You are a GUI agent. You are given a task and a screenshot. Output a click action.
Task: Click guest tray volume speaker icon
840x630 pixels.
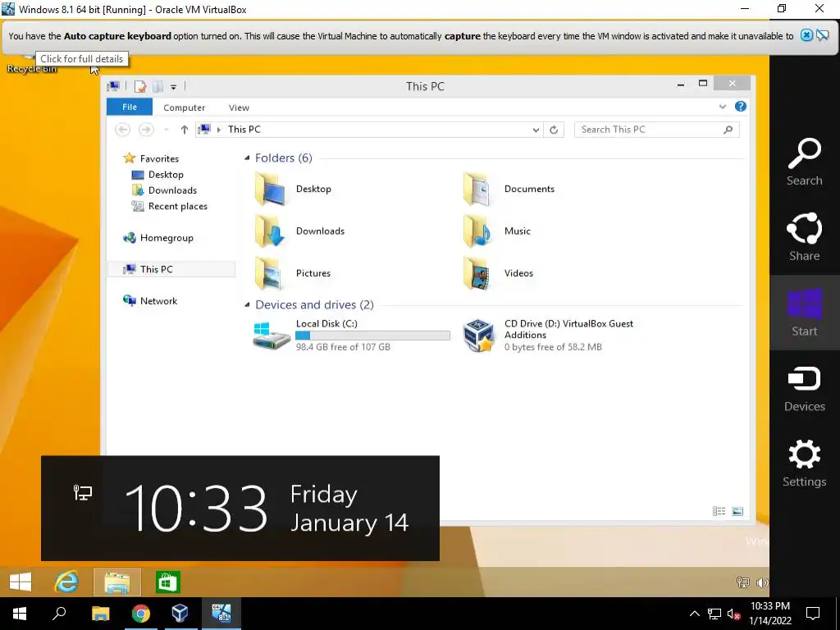pos(761,582)
